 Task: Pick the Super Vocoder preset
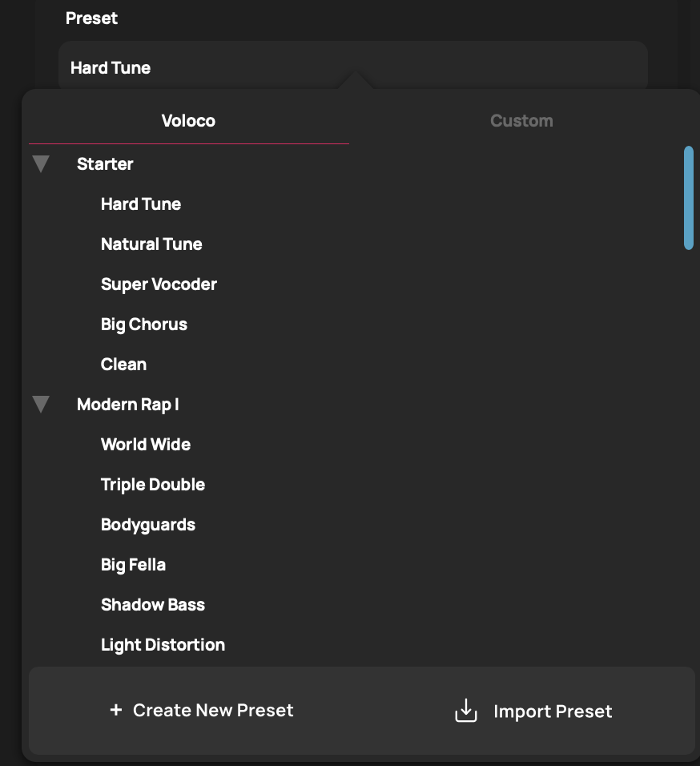tap(159, 284)
